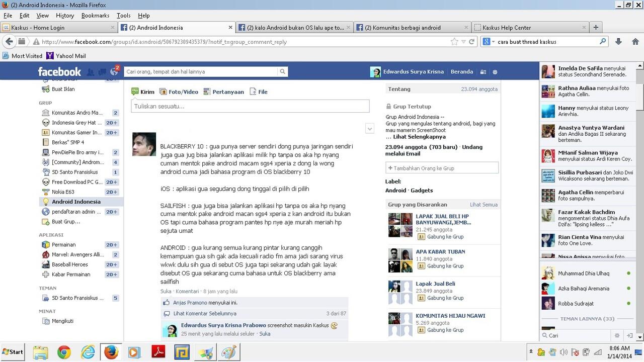Click Suka under the post
This screenshot has width=644, height=362.
(x=166, y=291)
